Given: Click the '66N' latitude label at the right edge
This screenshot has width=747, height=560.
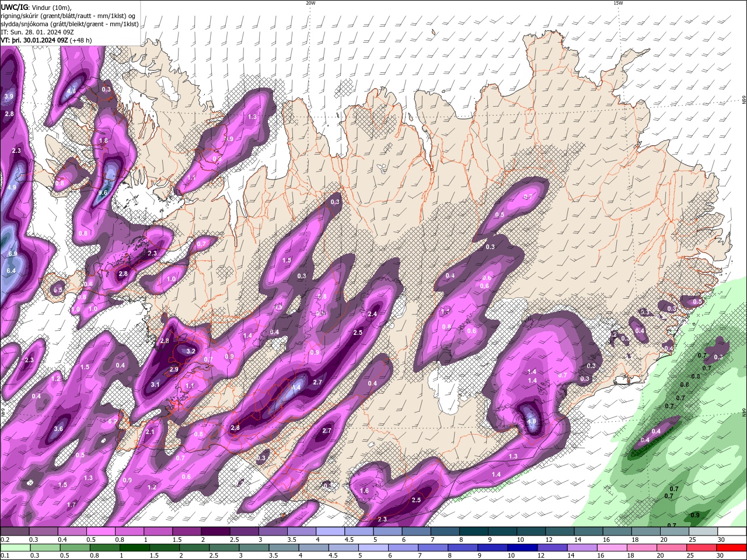Looking at the screenshot, I should click(x=743, y=100).
